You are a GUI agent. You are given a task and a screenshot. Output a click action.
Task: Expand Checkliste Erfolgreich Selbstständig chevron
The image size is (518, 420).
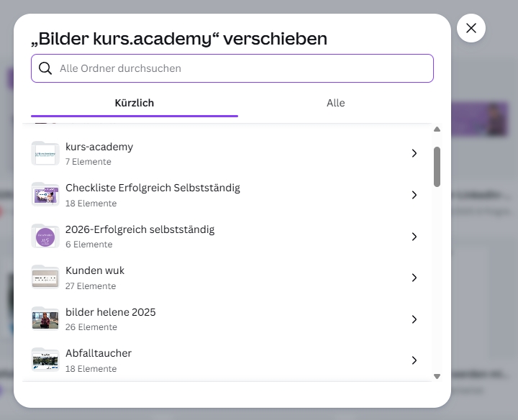click(414, 195)
